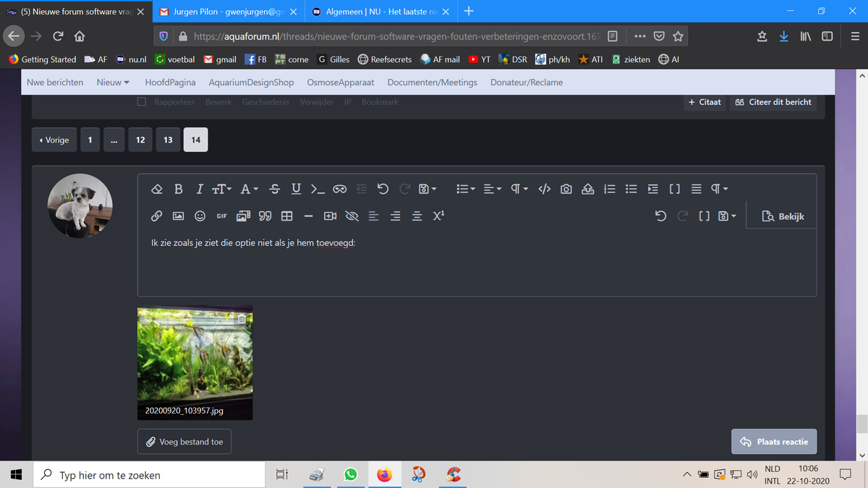The height and width of the screenshot is (488, 868).
Task: Click the eraser remove formatting icon
Action: [156, 189]
